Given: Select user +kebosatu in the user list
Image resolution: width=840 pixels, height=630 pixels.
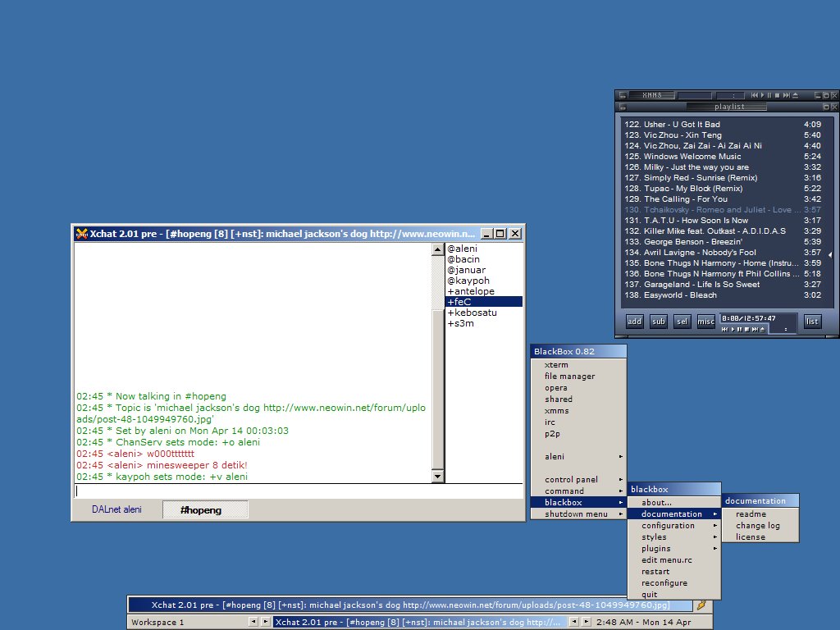Looking at the screenshot, I should point(484,313).
